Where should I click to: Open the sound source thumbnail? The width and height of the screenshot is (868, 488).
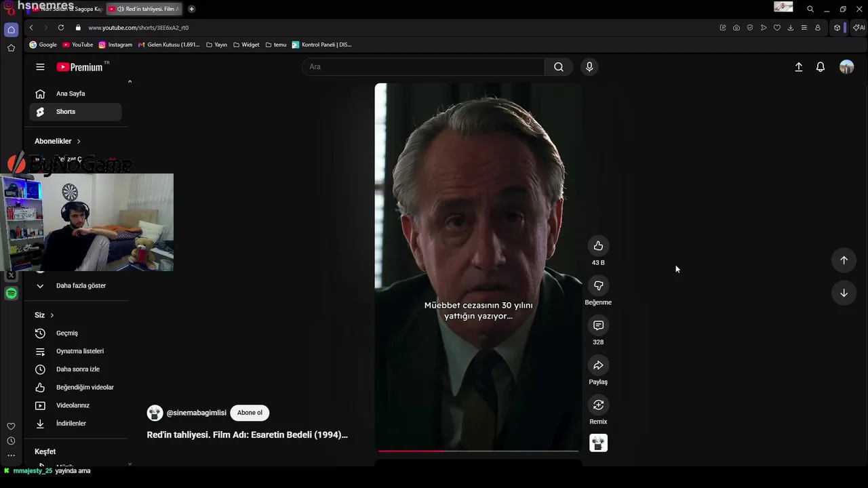pos(598,443)
